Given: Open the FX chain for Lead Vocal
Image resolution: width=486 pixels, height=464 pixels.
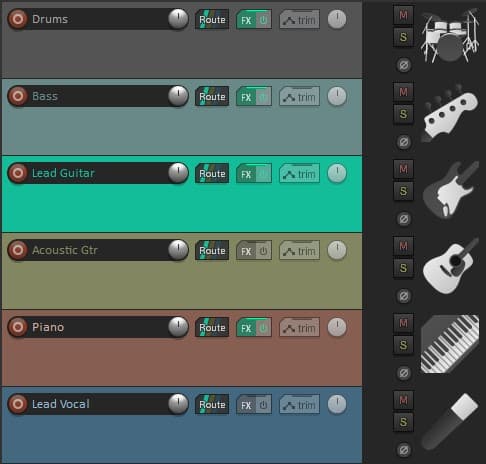Looking at the screenshot, I should (246, 405).
